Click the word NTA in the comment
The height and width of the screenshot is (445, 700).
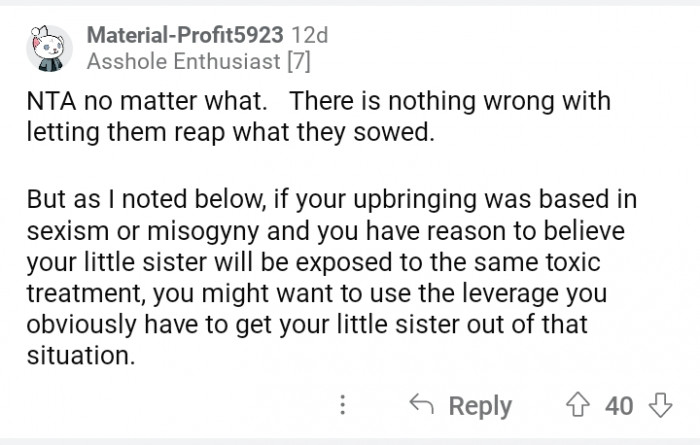49,104
